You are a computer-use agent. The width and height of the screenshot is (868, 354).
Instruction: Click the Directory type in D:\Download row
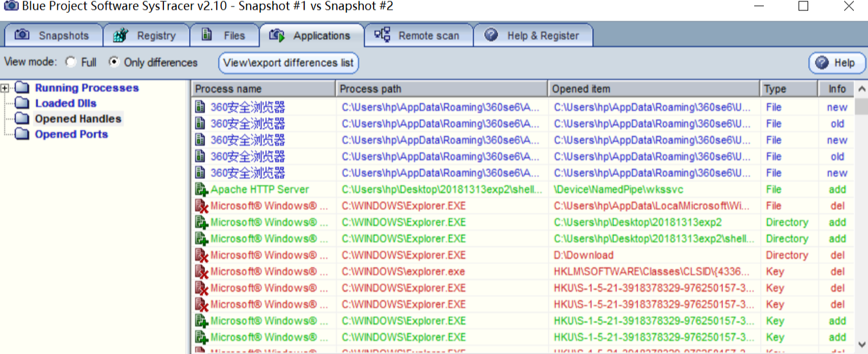(x=787, y=255)
